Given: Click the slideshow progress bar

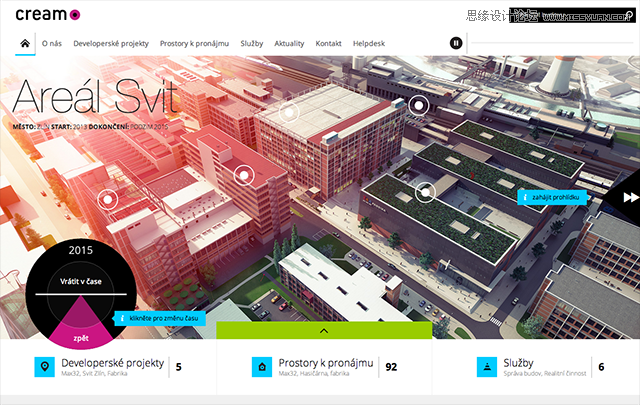Looking at the screenshot, I should [552, 42].
